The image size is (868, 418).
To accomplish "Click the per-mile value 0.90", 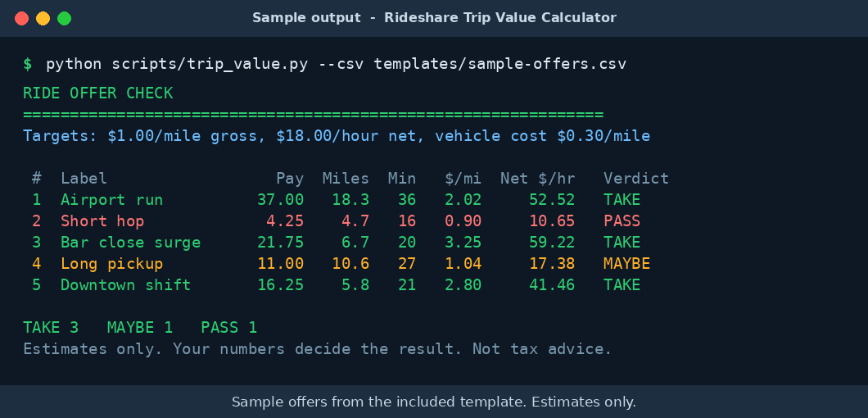I will (463, 221).
